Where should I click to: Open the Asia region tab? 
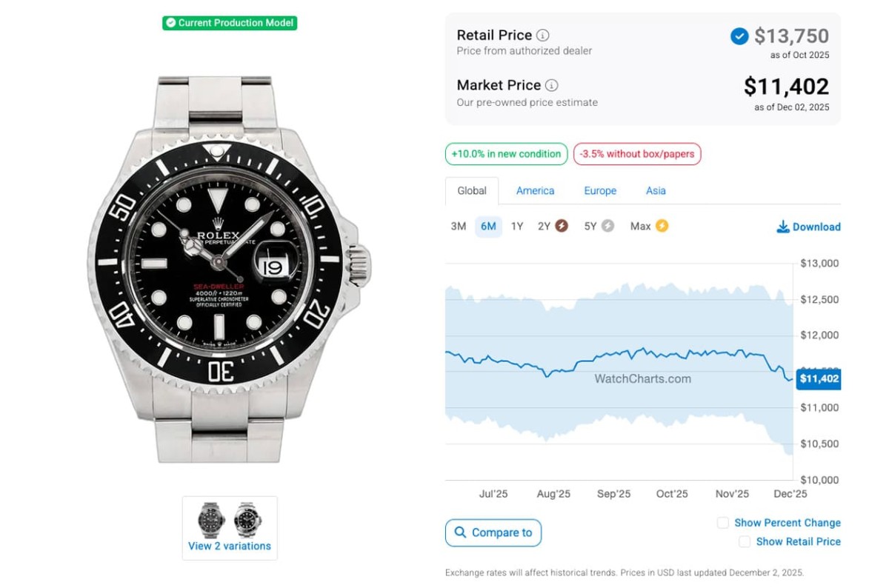click(656, 191)
